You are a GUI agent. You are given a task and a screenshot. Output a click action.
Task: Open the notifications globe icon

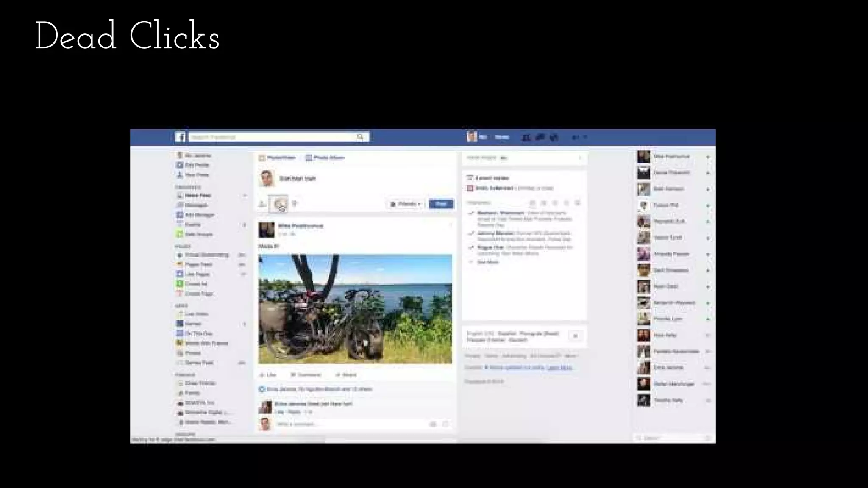[554, 137]
